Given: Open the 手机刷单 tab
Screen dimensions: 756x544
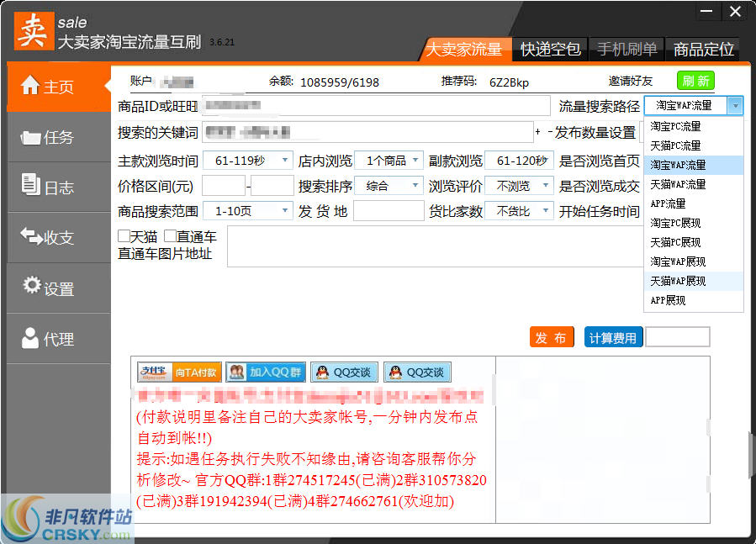Looking at the screenshot, I should [626, 49].
